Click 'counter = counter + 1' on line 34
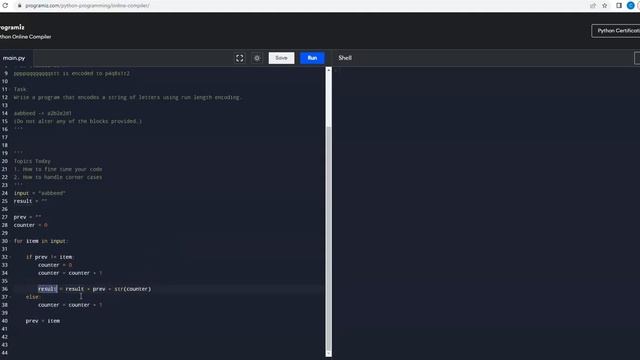 (70, 273)
